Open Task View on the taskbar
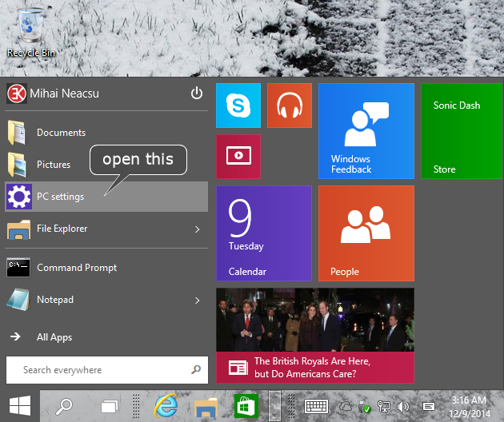 pos(110,407)
